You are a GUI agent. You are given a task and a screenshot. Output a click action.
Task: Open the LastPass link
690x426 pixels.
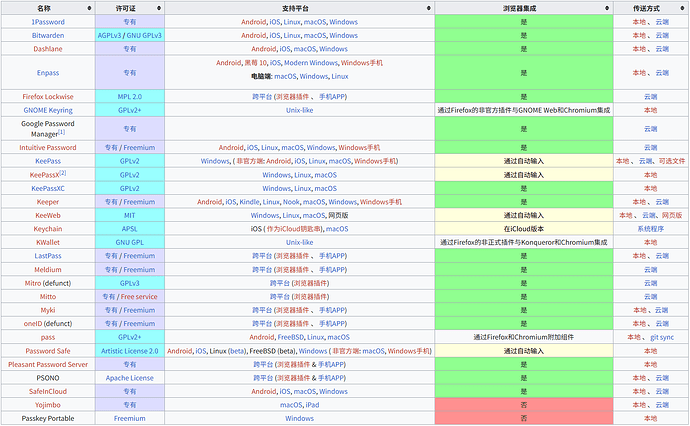coord(48,256)
